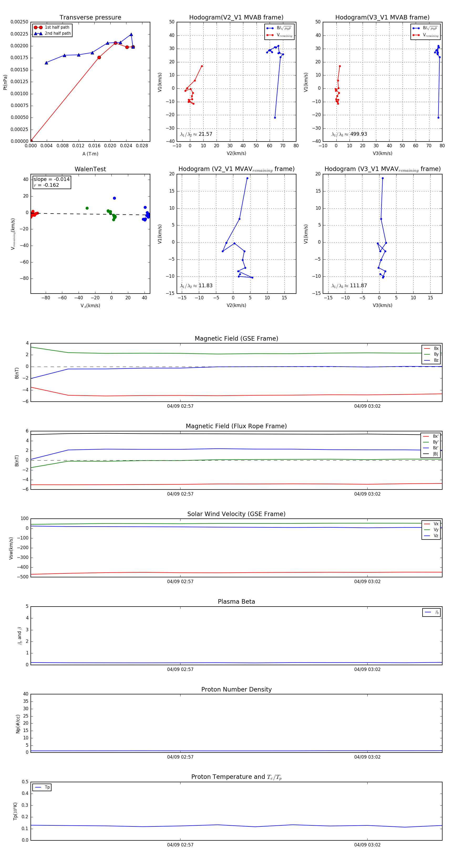Click the λ1/λ3 ≈ 499.93 annotation
Viewport: 473px width, 868px height.
[x=349, y=134]
